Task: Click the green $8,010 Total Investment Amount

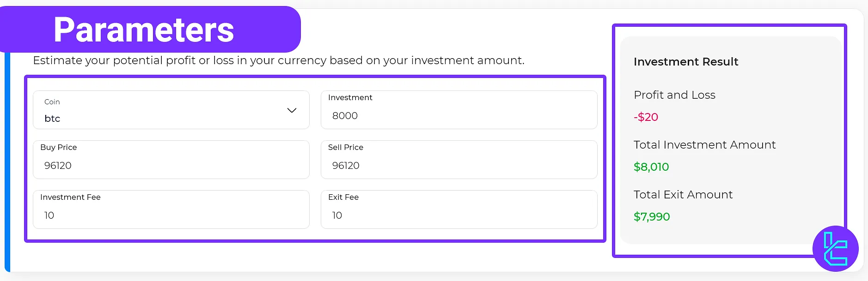Action: click(651, 167)
